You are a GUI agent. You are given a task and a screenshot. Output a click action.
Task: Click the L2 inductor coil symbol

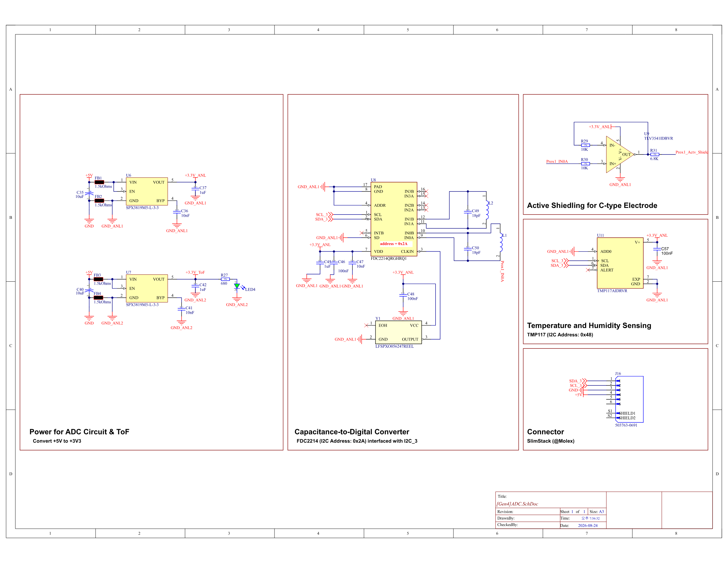pyautogui.click(x=487, y=210)
